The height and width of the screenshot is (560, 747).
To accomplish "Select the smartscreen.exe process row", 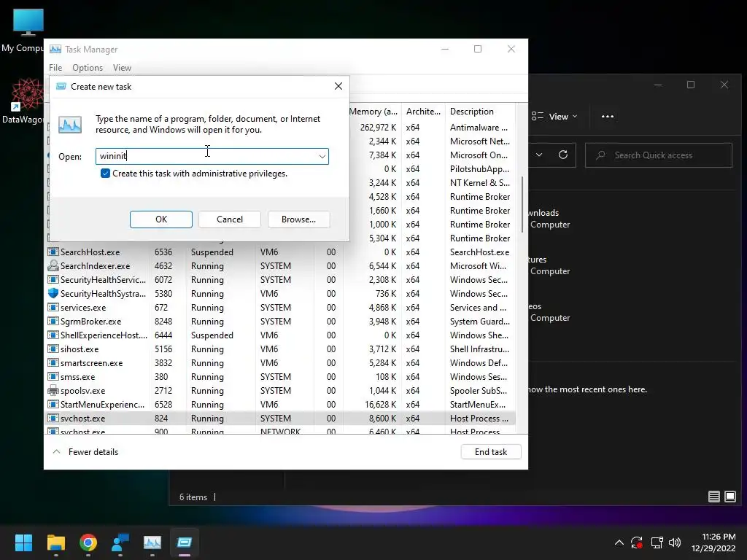I will point(281,362).
